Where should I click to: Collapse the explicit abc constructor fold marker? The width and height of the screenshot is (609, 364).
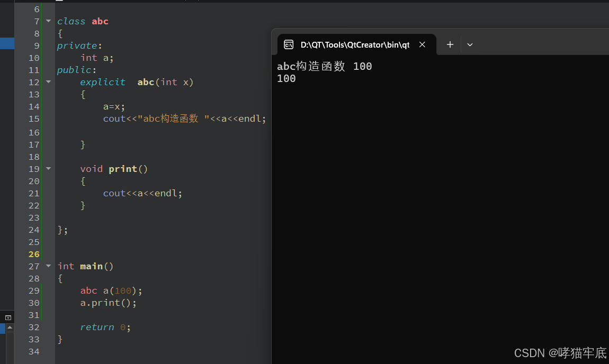coord(47,81)
